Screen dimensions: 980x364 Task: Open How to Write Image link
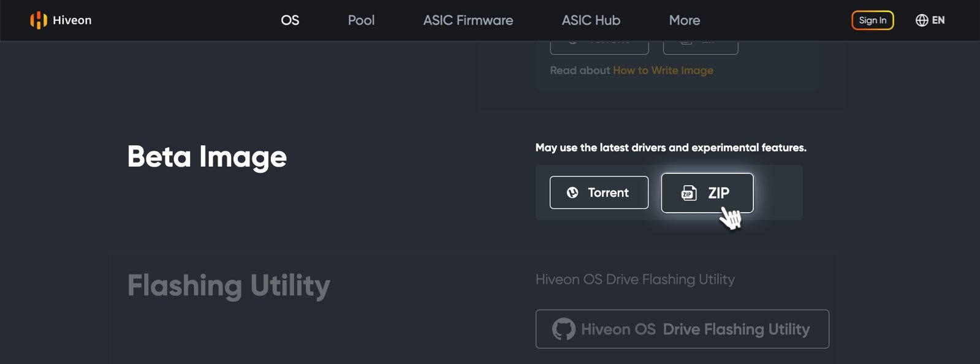663,70
